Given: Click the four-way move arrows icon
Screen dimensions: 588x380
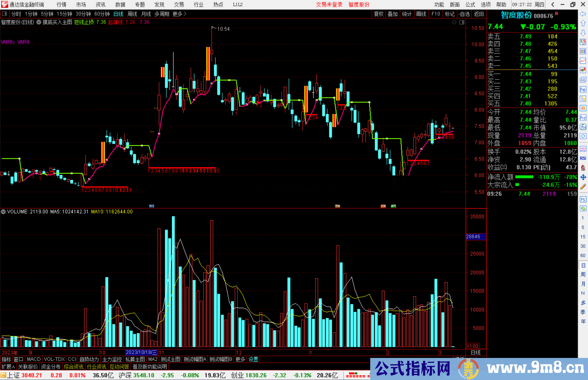Looking at the screenshot, I should (583, 177).
